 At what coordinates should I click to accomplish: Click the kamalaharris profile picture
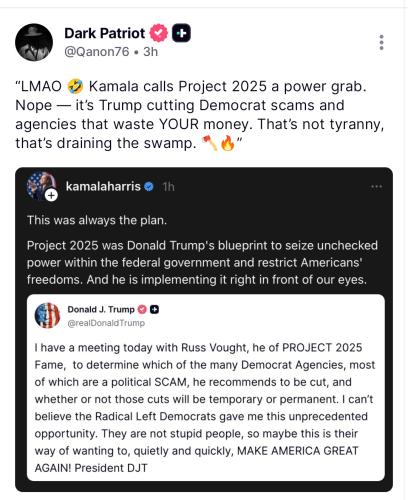pos(41,186)
